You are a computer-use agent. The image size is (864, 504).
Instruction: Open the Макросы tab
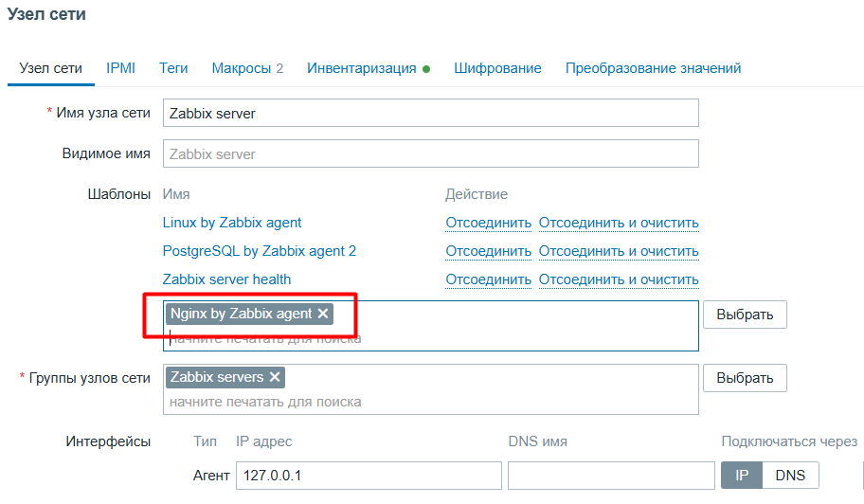tap(247, 68)
